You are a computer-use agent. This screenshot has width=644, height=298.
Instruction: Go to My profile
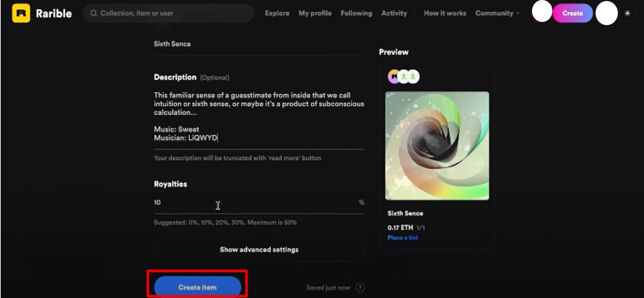pyautogui.click(x=315, y=13)
